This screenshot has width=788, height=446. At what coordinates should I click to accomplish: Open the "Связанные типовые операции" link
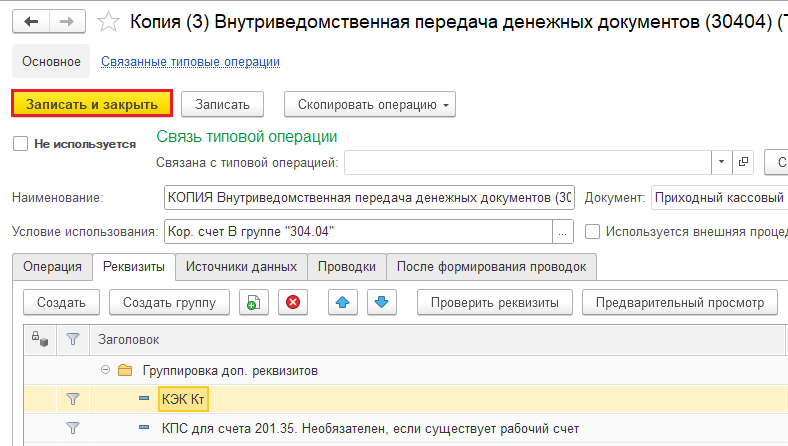(190, 61)
